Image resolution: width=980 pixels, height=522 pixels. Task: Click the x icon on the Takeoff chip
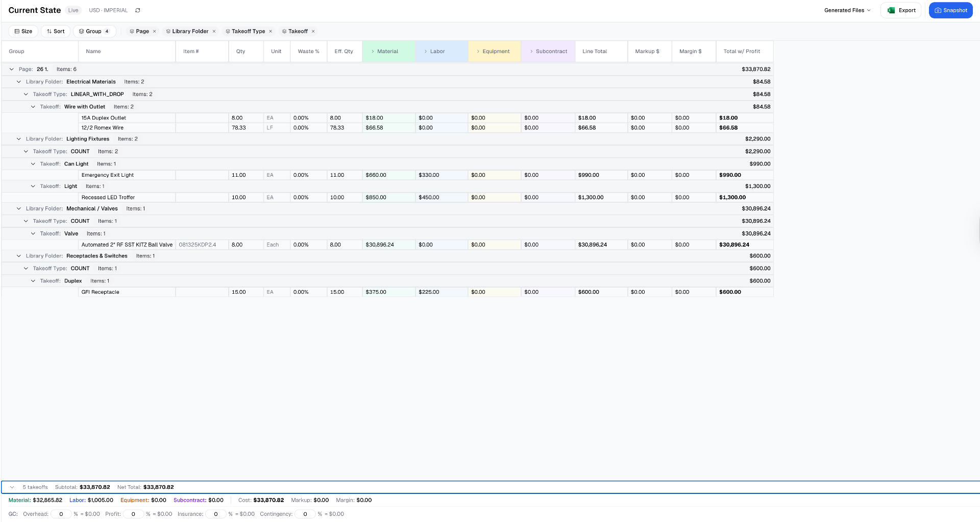pos(313,32)
